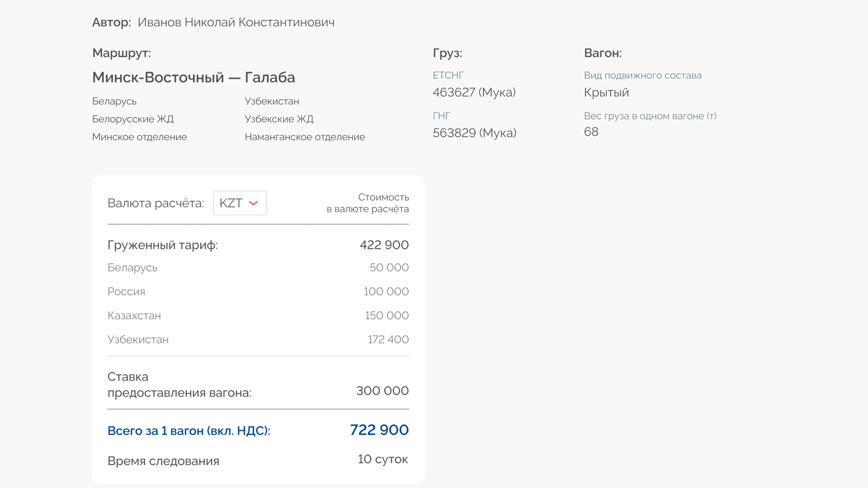Select the Беларусь tariff row
868x488 pixels.
[132, 267]
